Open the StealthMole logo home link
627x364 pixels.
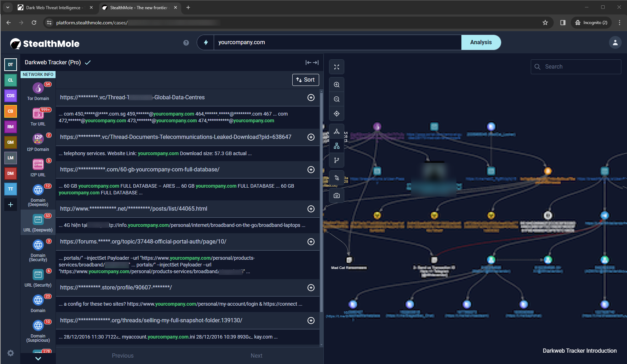pos(45,43)
